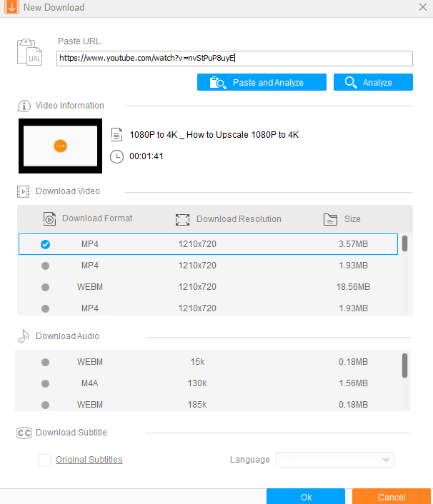Choose the M4A 130k audio option
The height and width of the screenshot is (504, 433).
click(x=46, y=383)
